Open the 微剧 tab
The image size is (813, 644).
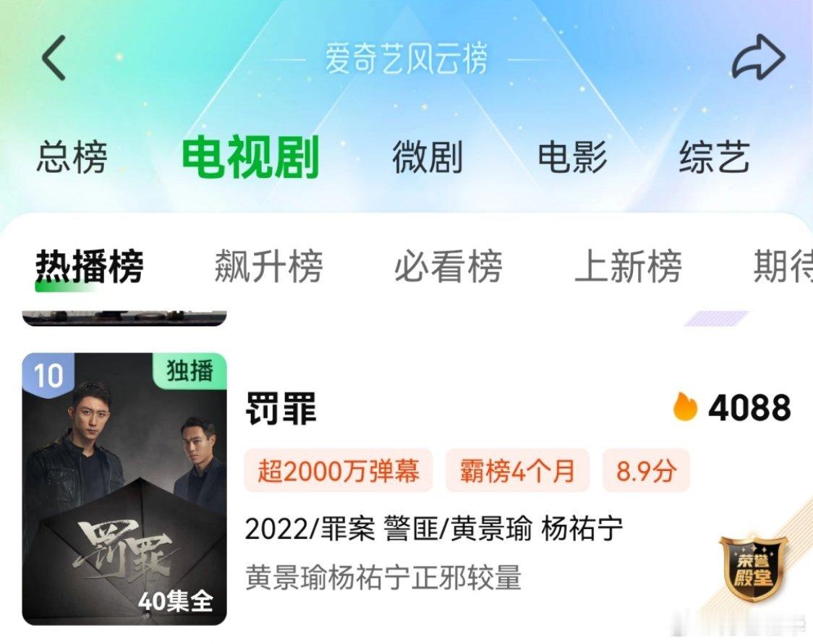tap(427, 156)
